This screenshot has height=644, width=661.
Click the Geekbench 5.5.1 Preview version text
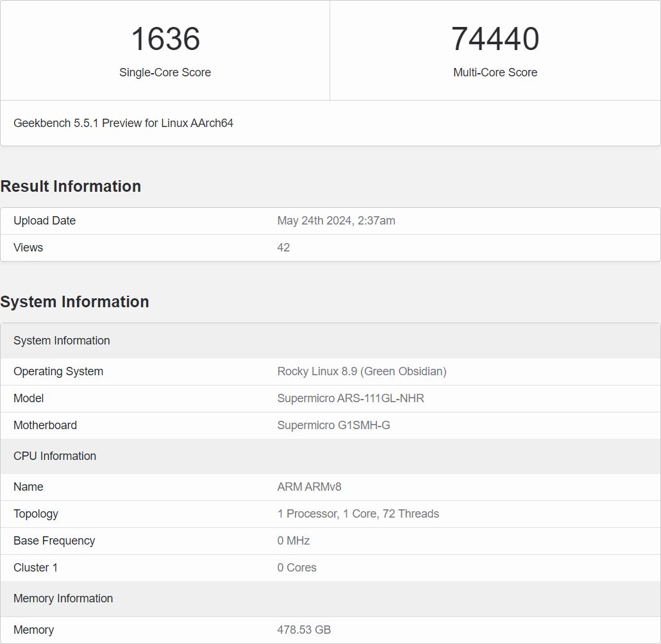pyautogui.click(x=123, y=123)
